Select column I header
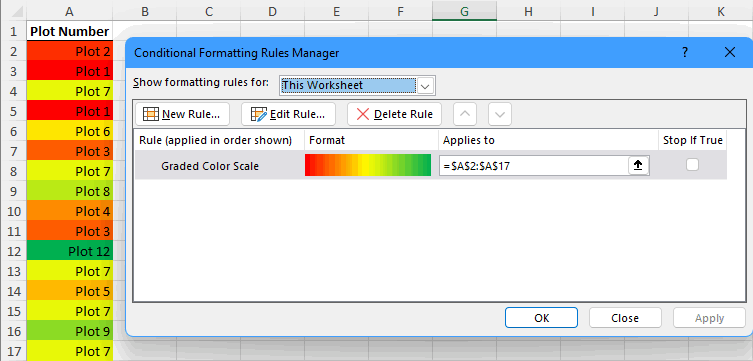The height and width of the screenshot is (361, 753). point(593,12)
